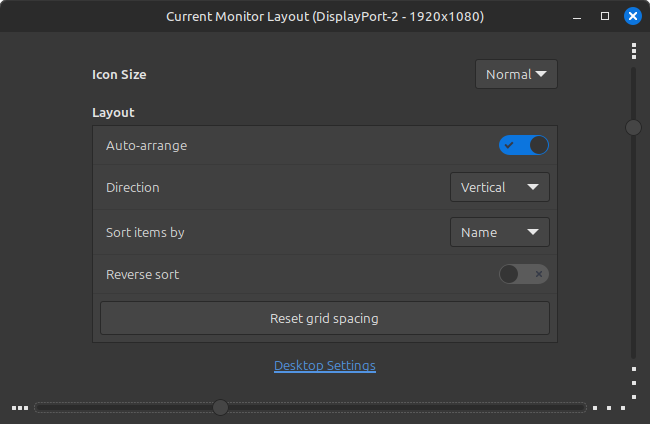This screenshot has height=424, width=650.
Task: Toggle the Auto-arrange switch off
Action: (524, 145)
